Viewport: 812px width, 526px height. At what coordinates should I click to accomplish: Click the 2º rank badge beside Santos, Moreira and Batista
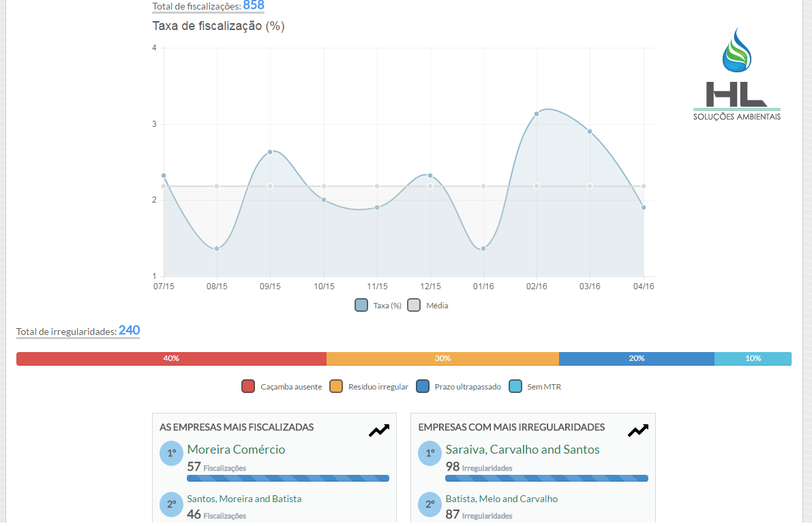tap(172, 504)
